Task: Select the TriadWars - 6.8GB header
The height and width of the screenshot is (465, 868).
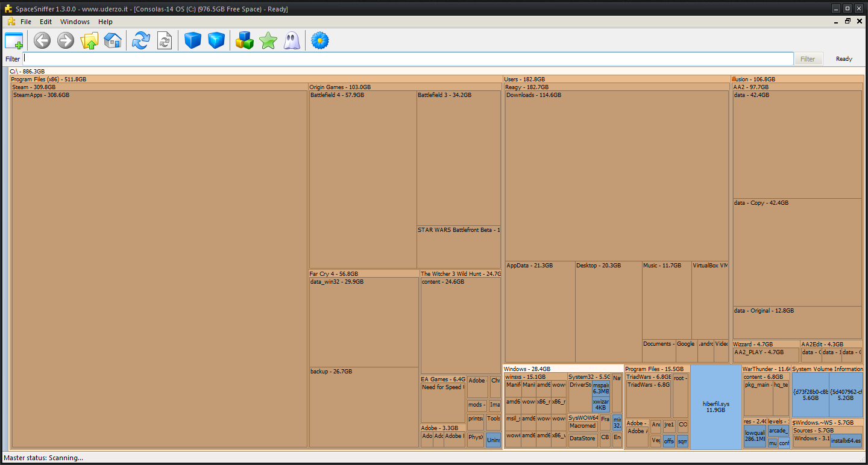Action: pos(648,376)
